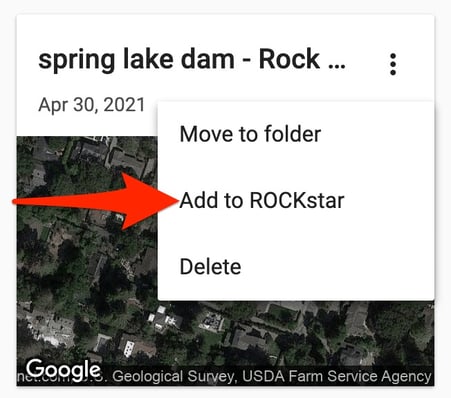Screen dimensions: 451x398
Task: Click the Google logo on map
Action: (63, 369)
